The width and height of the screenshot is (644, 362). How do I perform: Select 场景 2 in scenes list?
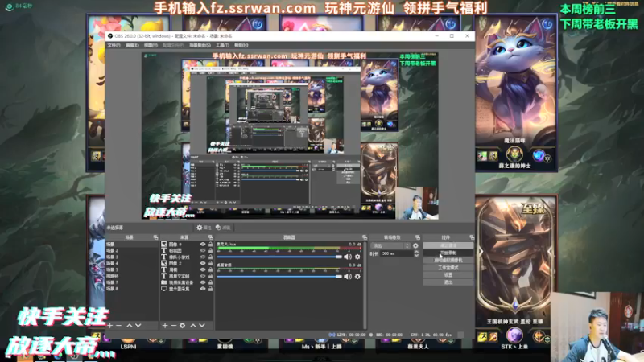(x=131, y=250)
